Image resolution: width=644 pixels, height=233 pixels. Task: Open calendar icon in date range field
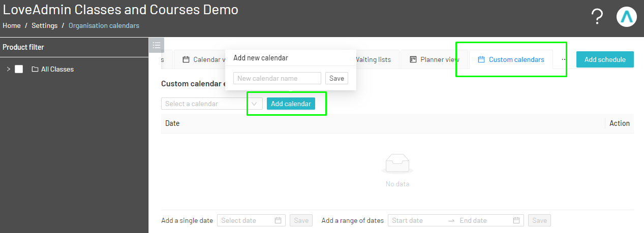click(516, 220)
